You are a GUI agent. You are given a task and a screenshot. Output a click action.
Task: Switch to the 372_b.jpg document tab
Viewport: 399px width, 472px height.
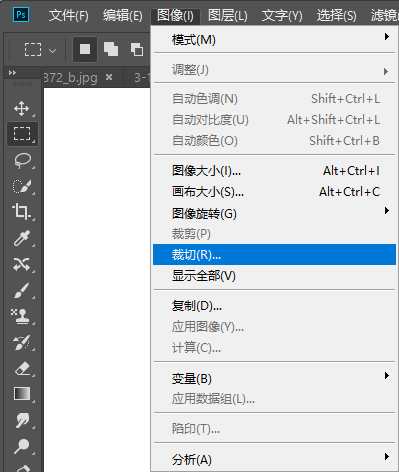coord(71,78)
